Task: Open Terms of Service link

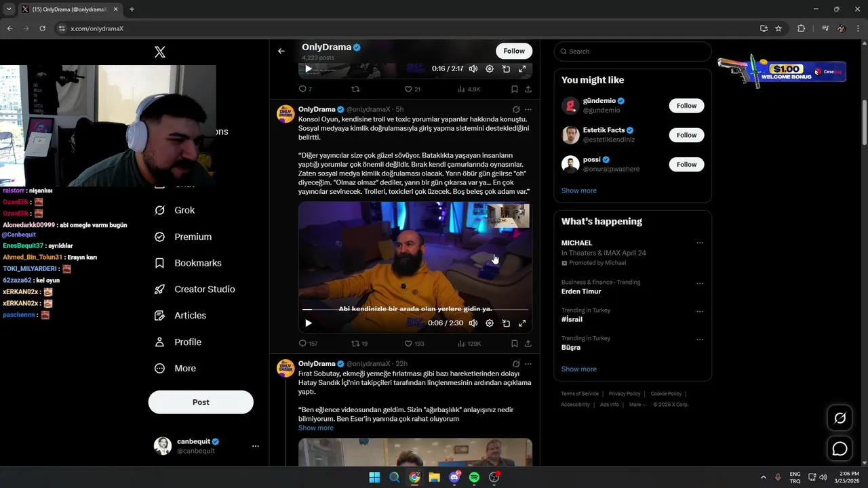Action: point(580,394)
